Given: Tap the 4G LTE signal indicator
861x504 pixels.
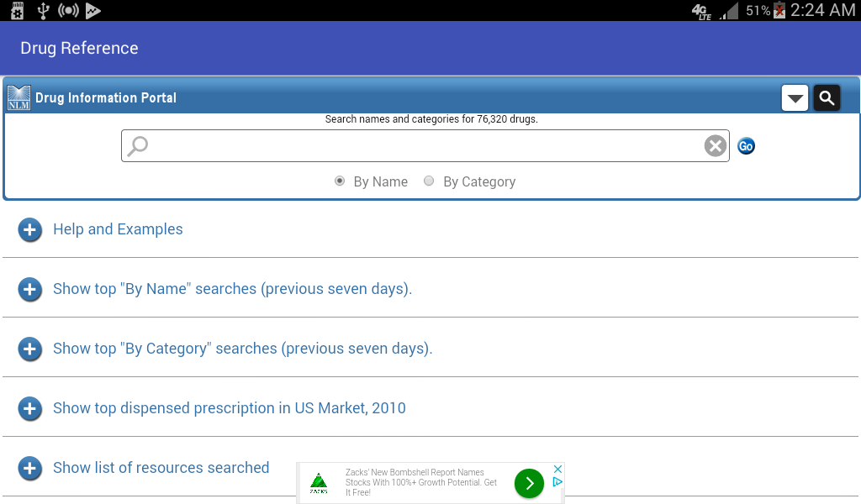Looking at the screenshot, I should point(701,11).
